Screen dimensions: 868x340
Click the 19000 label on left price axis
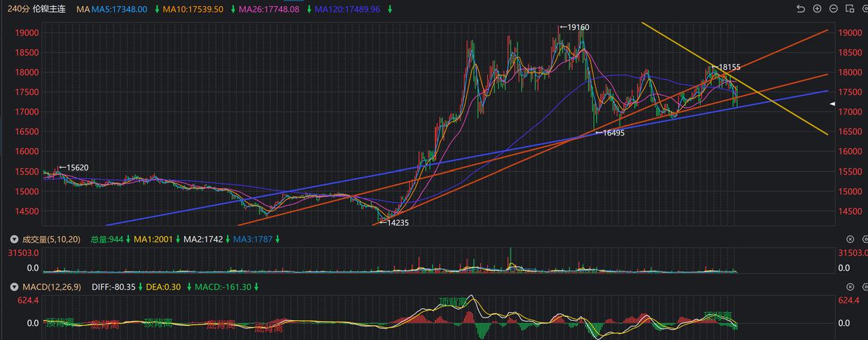28,33
